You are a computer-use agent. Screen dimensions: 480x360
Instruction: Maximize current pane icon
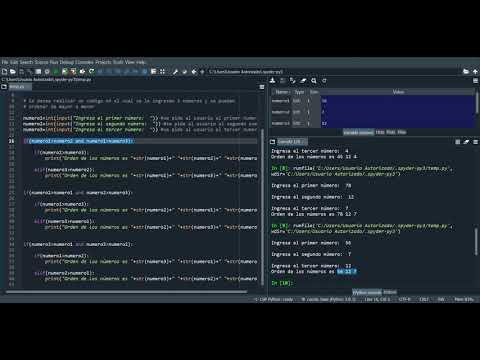click(153, 72)
